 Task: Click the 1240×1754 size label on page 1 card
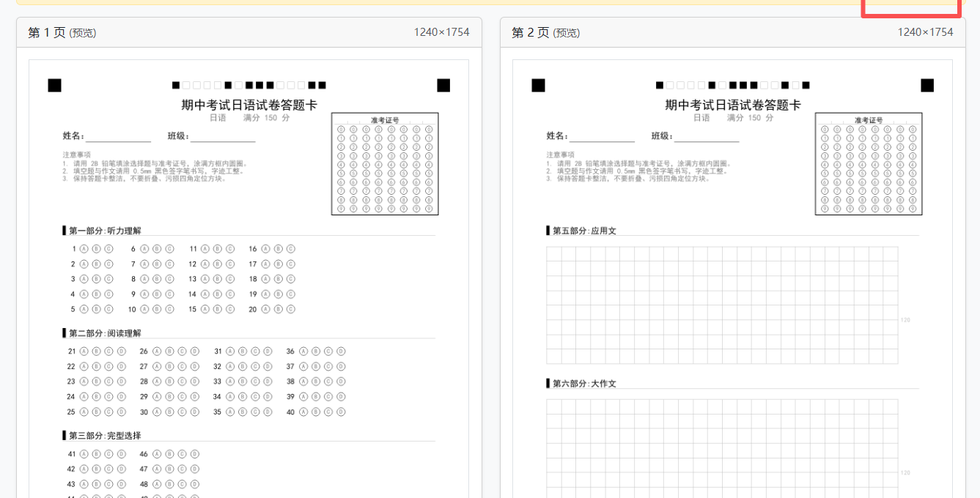[x=441, y=32]
